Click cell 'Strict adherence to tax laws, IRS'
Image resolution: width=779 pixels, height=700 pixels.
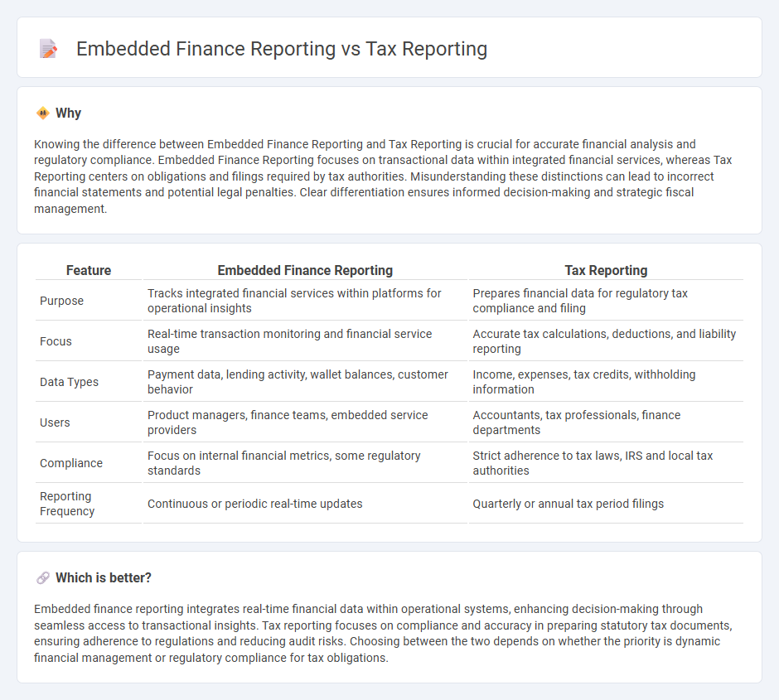[x=606, y=463]
